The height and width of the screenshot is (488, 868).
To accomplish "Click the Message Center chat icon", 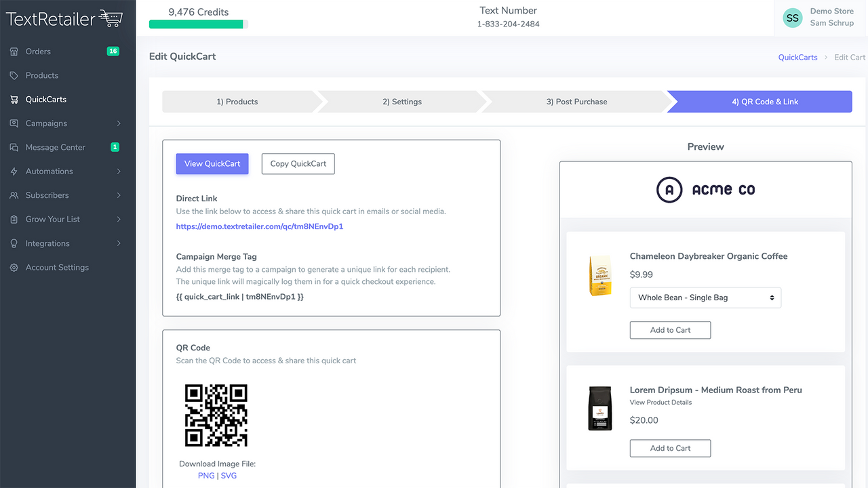I will point(14,147).
